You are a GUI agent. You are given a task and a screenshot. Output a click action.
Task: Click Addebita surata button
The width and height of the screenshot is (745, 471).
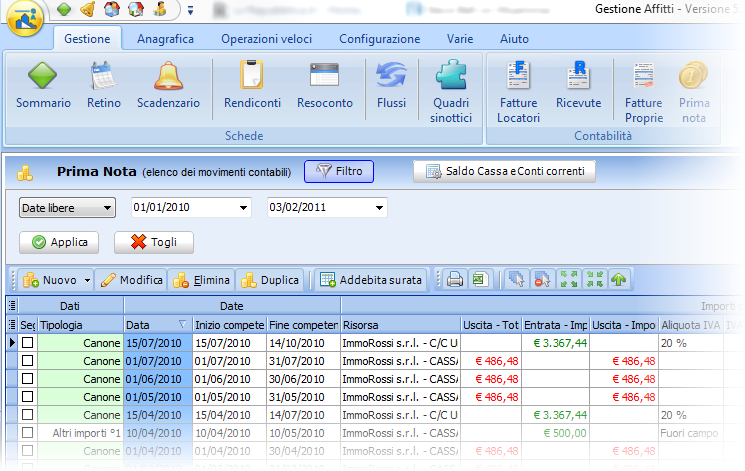371,280
